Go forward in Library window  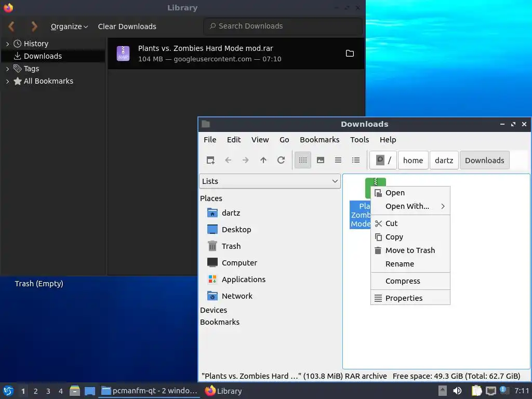click(x=34, y=26)
